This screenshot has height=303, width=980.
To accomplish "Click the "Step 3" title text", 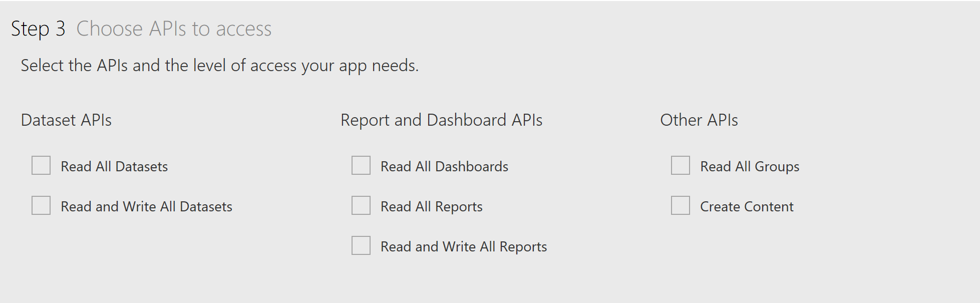I will click(x=38, y=29).
